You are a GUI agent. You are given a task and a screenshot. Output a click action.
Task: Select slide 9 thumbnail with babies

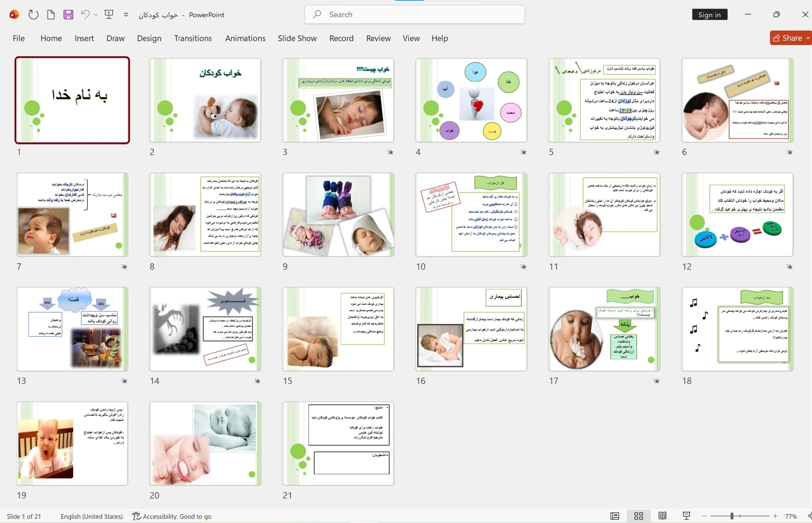[338, 215]
